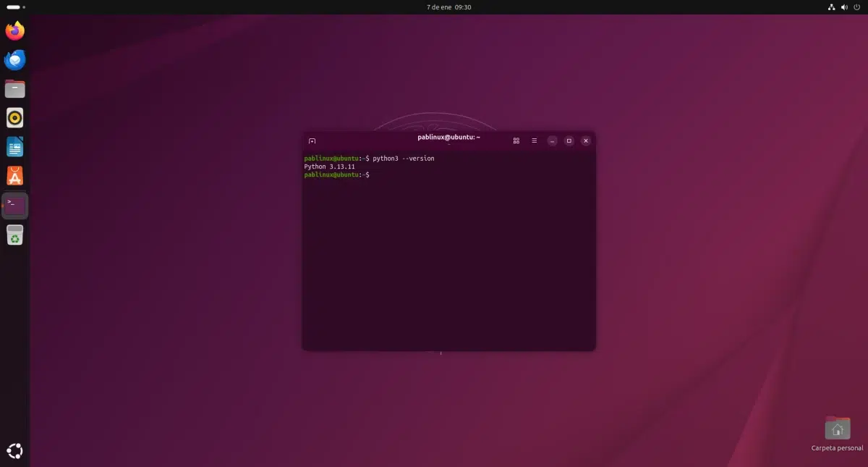868x467 pixels.
Task: Open Thunderbird from the dock
Action: tap(14, 60)
